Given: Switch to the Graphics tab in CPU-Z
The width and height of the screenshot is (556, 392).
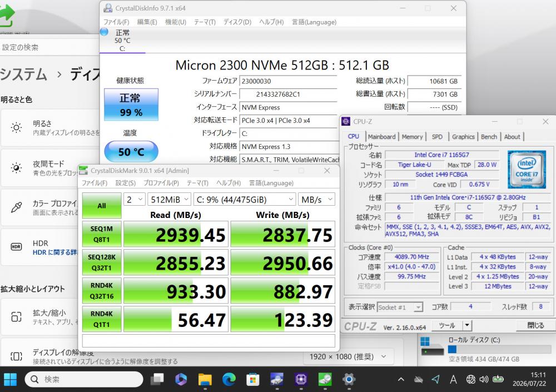Looking at the screenshot, I should pyautogui.click(x=463, y=137).
